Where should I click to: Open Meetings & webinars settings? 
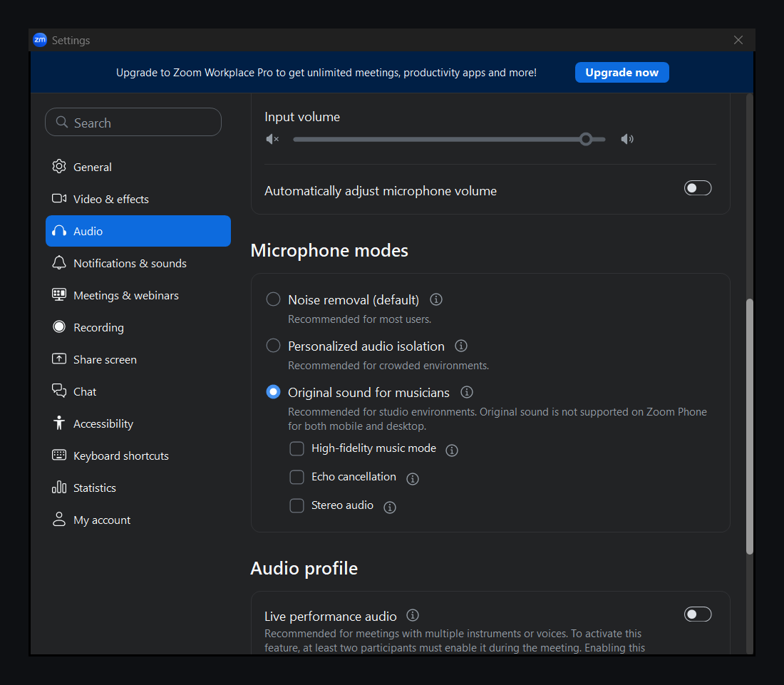tap(138, 295)
